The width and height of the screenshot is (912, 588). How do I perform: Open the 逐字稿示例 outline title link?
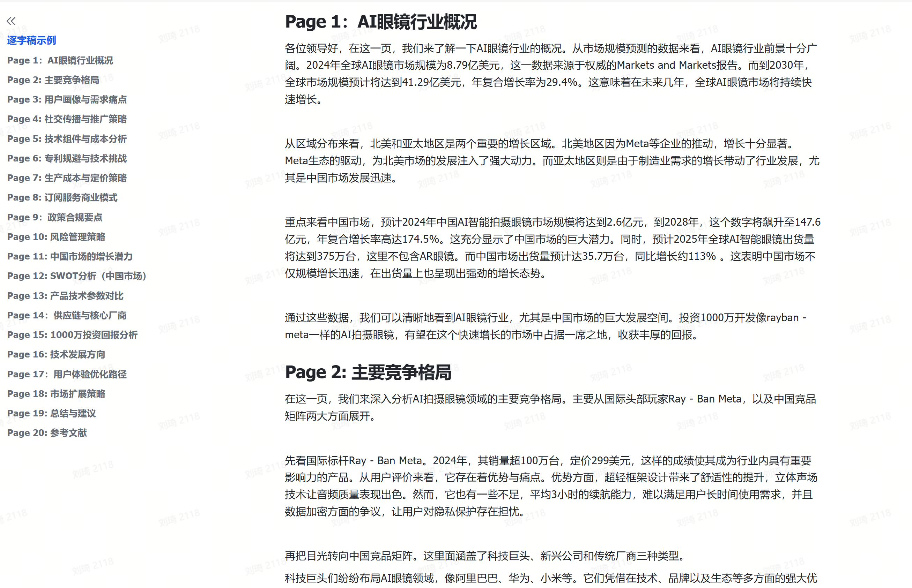pyautogui.click(x=31, y=40)
